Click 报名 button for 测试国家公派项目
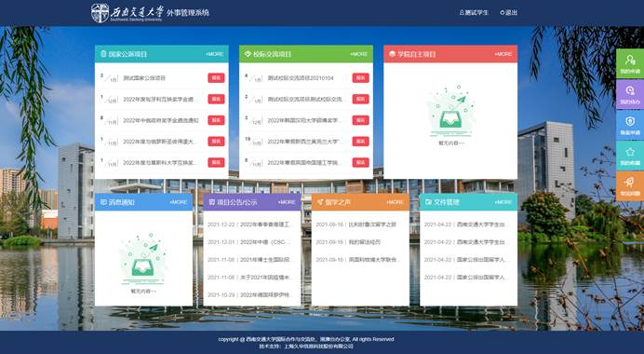The image size is (644, 354). pos(216,77)
